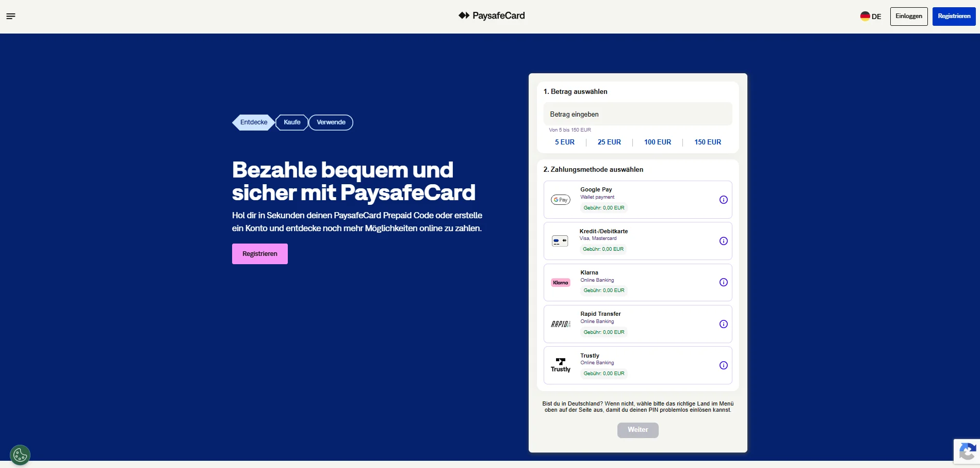This screenshot has height=468, width=980.
Task: Show info for Klarna
Action: tap(724, 282)
